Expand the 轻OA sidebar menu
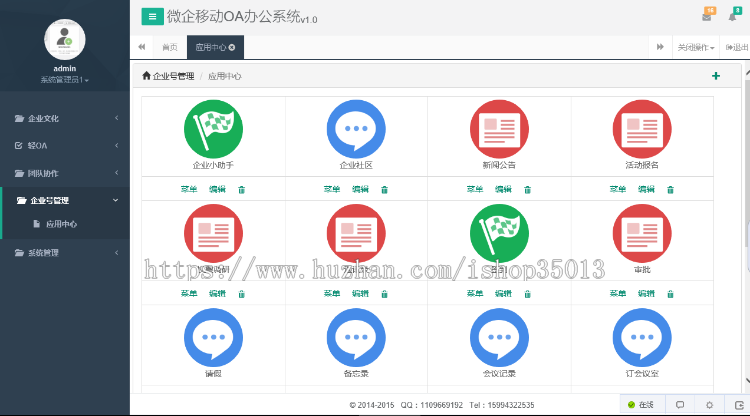The height and width of the screenshot is (416, 750). point(65,145)
